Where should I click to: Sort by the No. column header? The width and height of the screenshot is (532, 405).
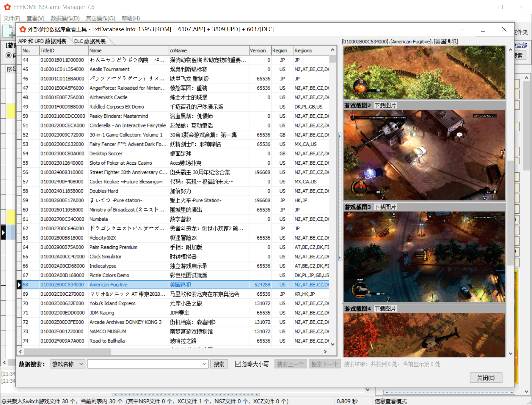pyautogui.click(x=31, y=51)
